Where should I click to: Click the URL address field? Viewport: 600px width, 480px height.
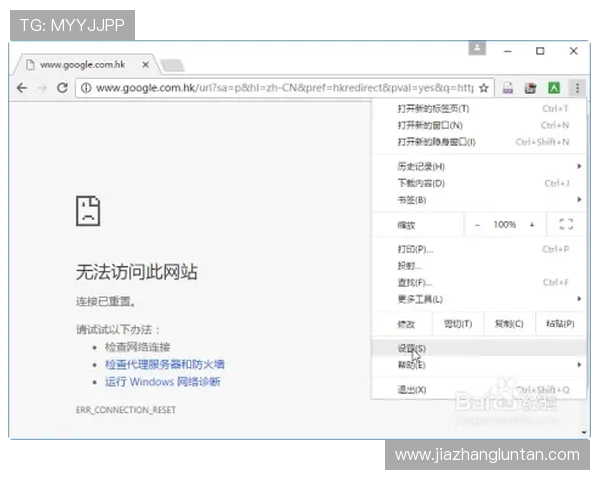tap(284, 88)
